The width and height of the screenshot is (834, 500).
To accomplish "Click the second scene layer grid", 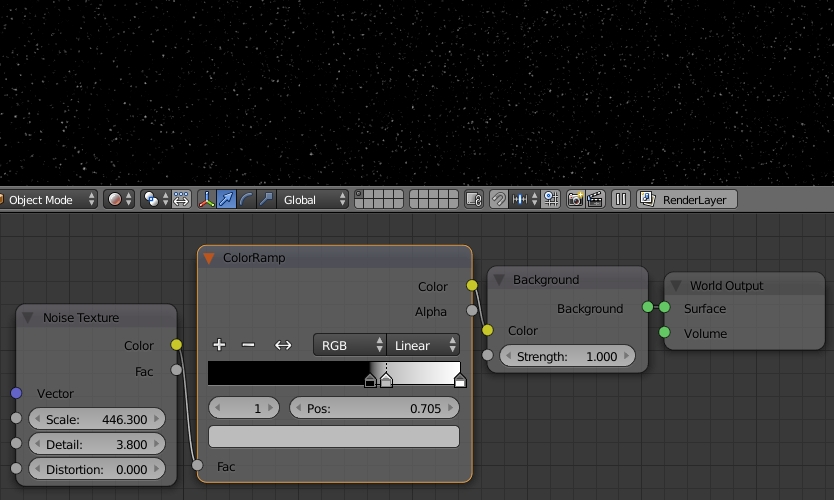I will click(x=433, y=199).
